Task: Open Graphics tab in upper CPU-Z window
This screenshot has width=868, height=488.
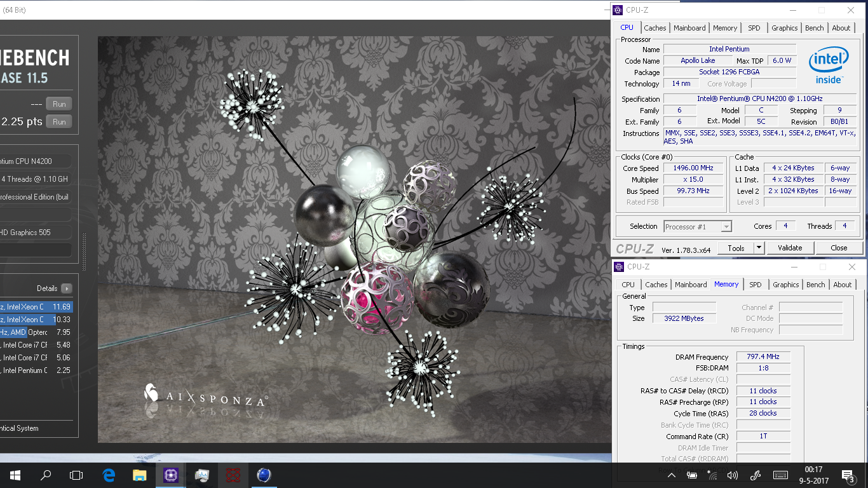Action: 785,28
